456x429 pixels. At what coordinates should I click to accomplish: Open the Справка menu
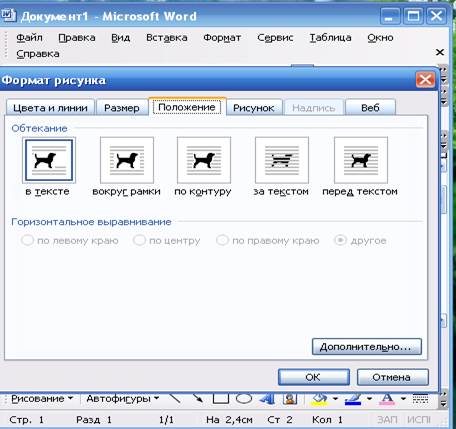(x=38, y=54)
